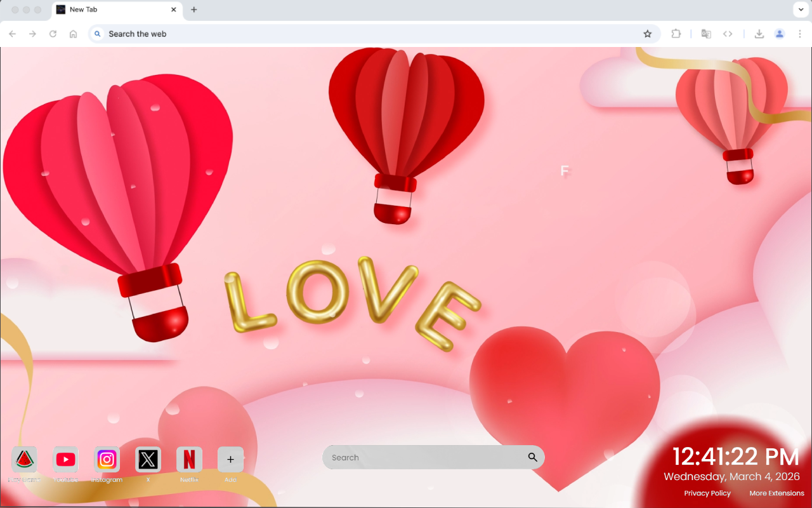This screenshot has height=508, width=812.
Task: Click the 12:41:22 PM clock
Action: (x=736, y=457)
